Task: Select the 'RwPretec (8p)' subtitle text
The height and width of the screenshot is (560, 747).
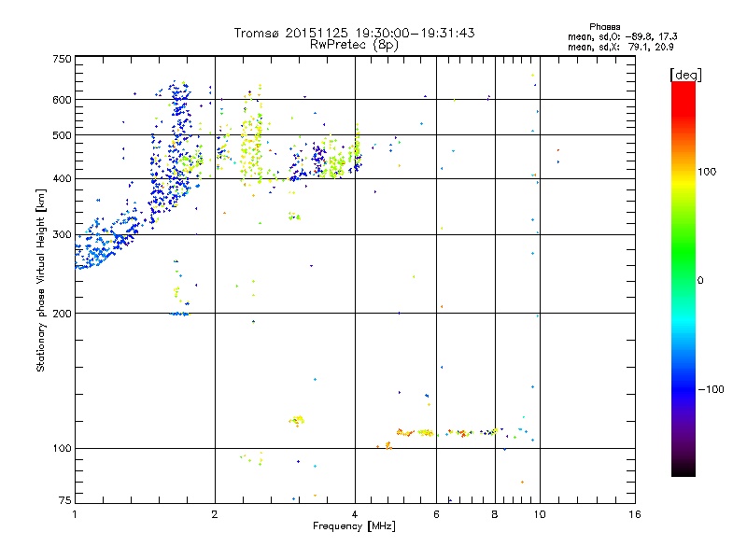Action: pyautogui.click(x=354, y=45)
